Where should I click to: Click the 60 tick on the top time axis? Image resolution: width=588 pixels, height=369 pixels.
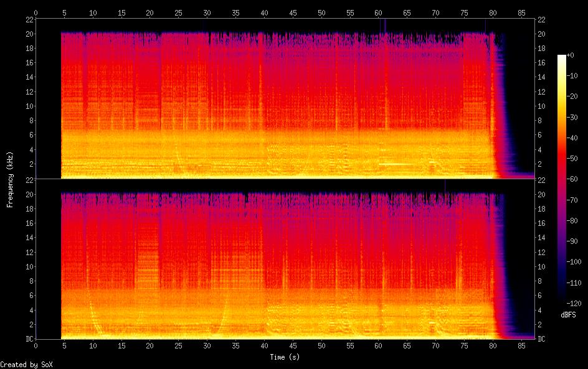378,12
